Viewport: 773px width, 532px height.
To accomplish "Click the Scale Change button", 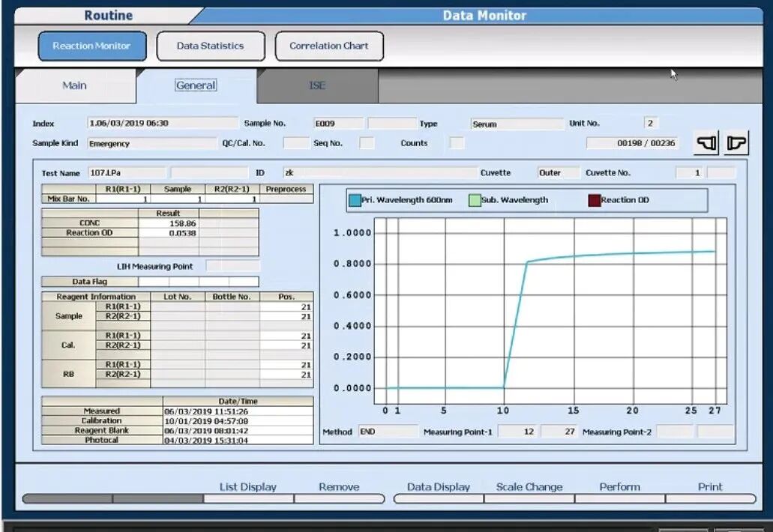I will [x=529, y=492].
